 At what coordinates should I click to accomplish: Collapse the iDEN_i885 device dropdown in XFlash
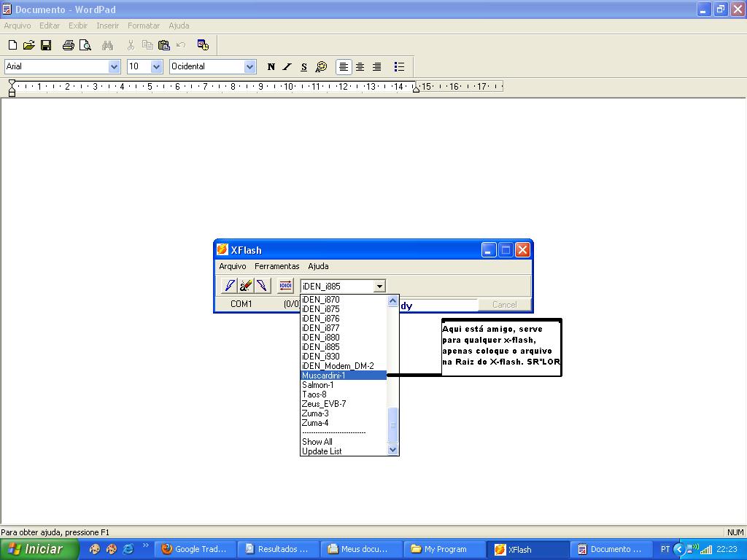tap(379, 286)
